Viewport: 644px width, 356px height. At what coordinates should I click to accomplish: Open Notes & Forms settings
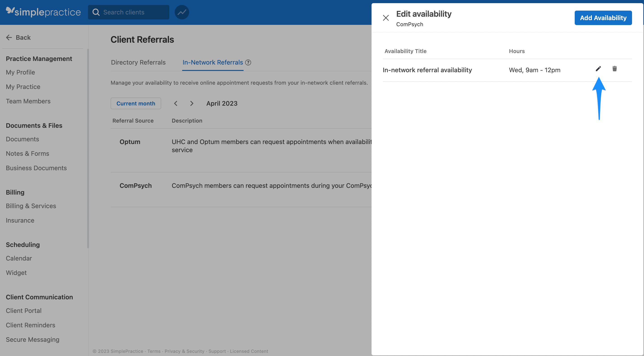tap(28, 154)
